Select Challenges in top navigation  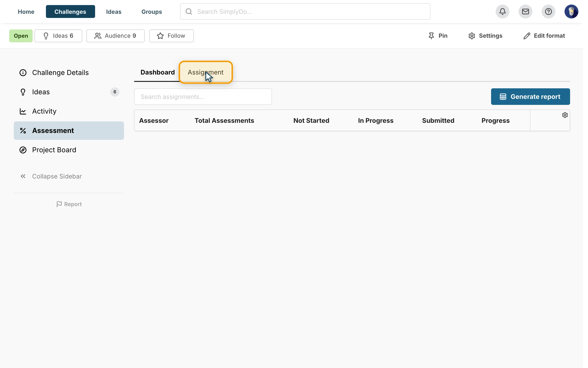click(x=71, y=11)
